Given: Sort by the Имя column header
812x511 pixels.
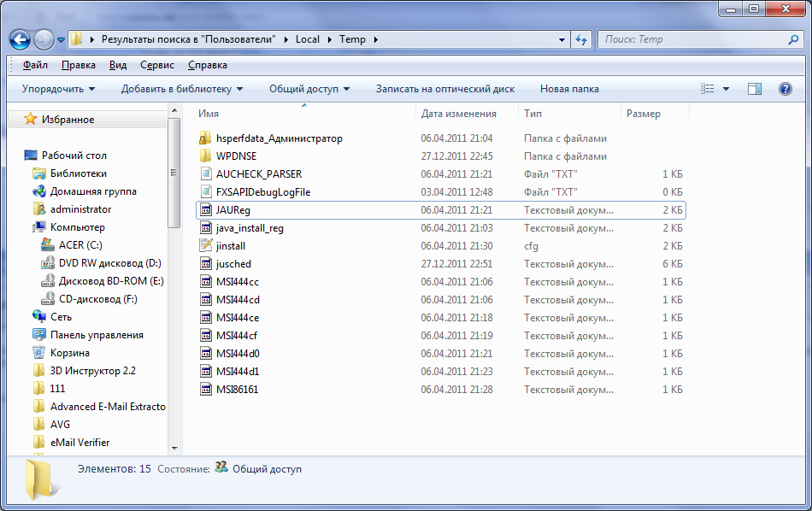Looking at the screenshot, I should point(209,114).
